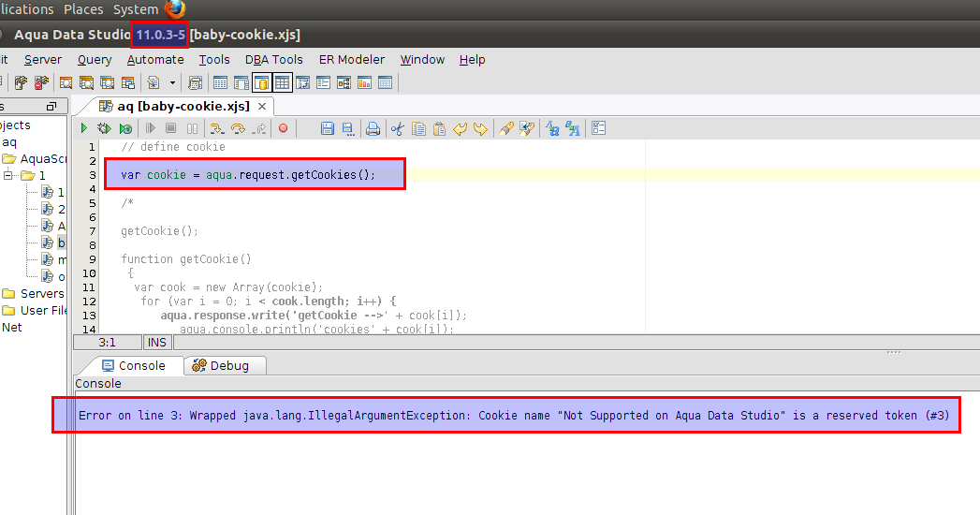Click the register server wrench icon
Screen dimensions: 980x515
pyautogui.click(x=21, y=82)
